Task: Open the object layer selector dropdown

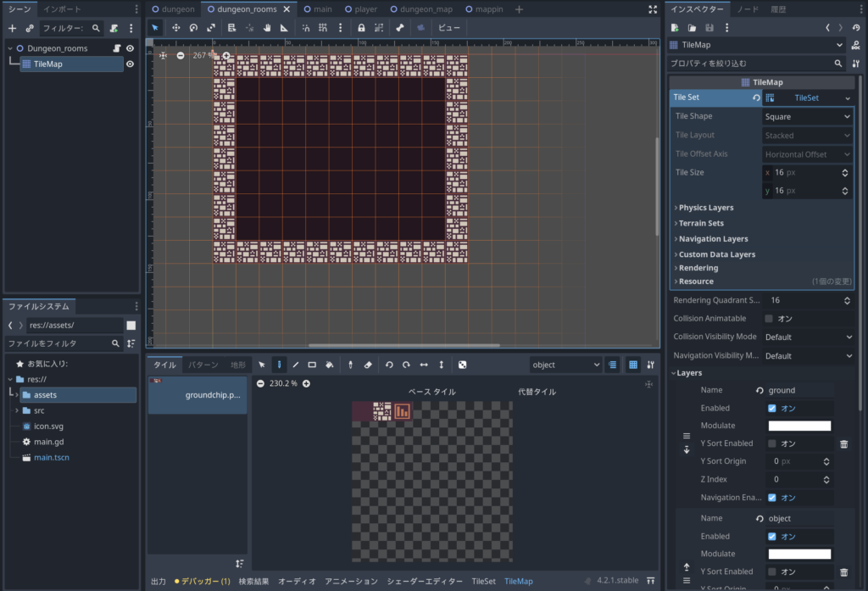Action: 565,365
